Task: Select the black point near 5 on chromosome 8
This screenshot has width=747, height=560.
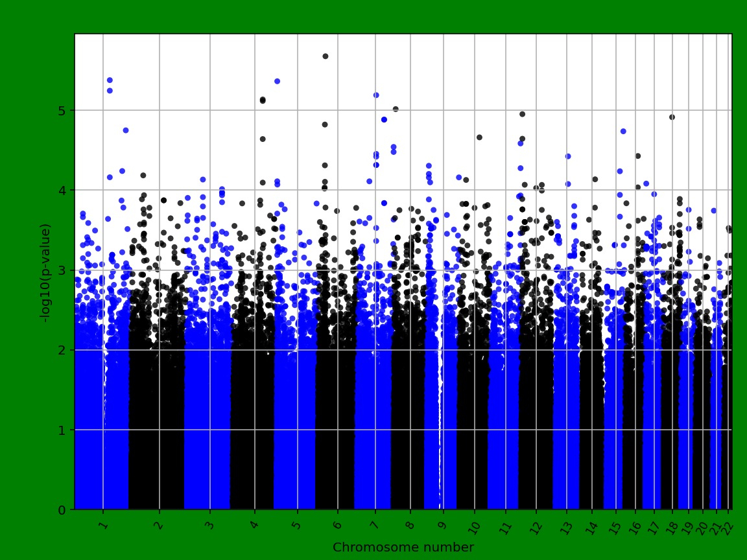Action: [x=396, y=109]
